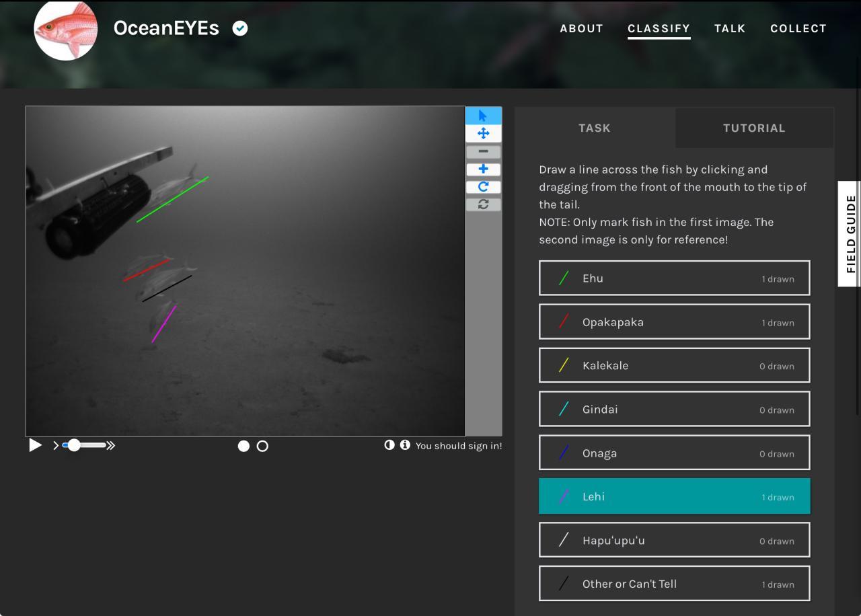
Task: Click the Gindai "0 drawn" count
Action: pos(777,410)
